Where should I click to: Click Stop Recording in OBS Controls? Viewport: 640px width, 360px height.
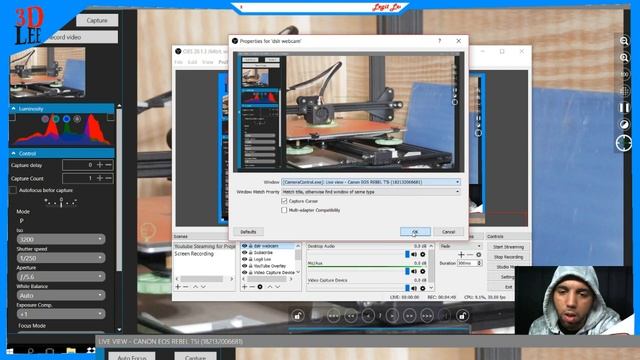click(x=508, y=257)
